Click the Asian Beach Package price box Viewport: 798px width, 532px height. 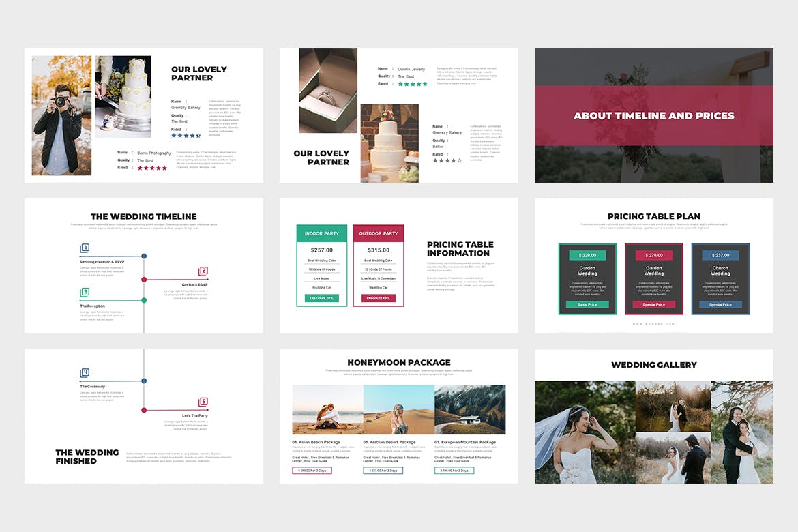point(312,471)
